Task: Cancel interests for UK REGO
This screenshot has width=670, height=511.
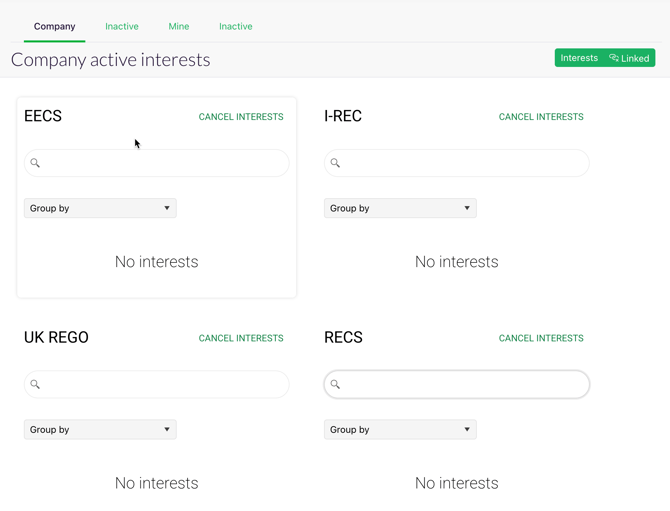Action: pos(241,338)
